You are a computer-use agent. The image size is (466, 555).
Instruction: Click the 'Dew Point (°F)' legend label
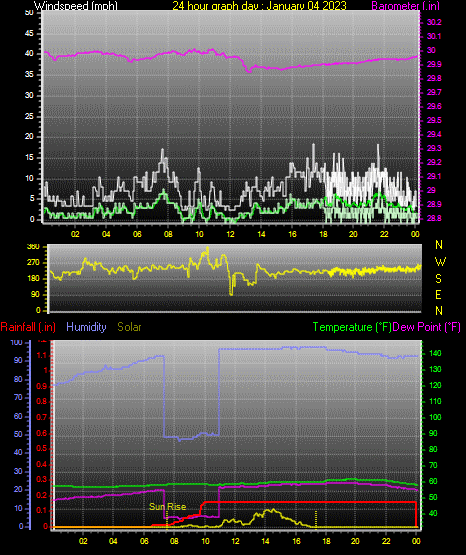tap(426, 327)
